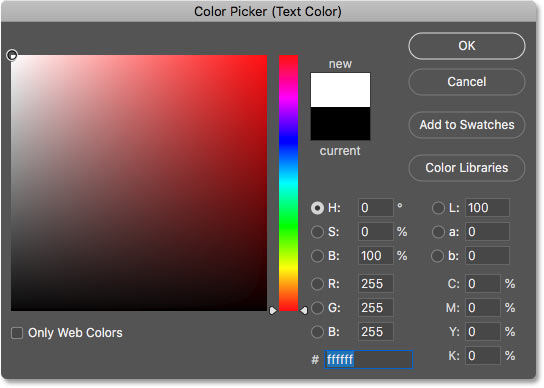Select the L (lightness) radio button
The height and width of the screenshot is (388, 544).
[438, 208]
